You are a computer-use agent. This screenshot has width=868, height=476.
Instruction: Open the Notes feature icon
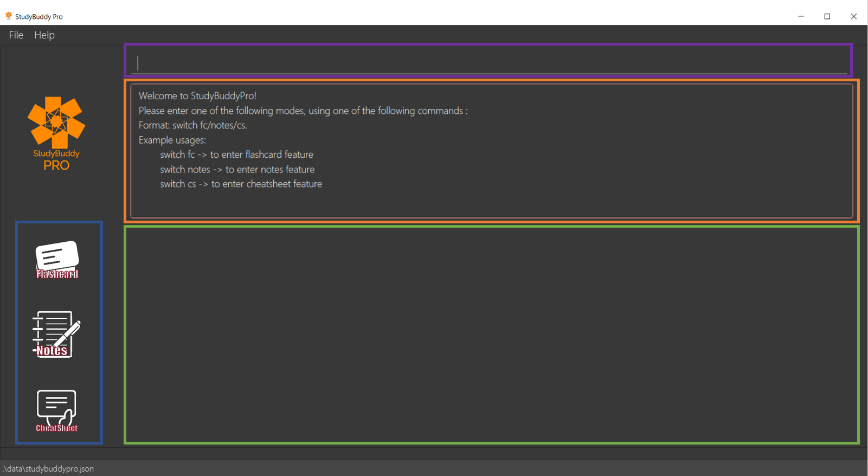tap(56, 335)
